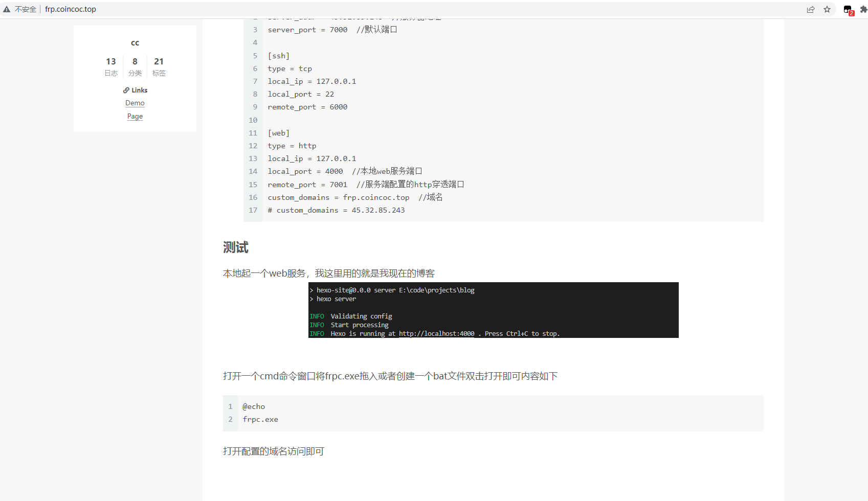Open the Demo link in sidebar
Screen dimensions: 868x501
[x=135, y=103]
